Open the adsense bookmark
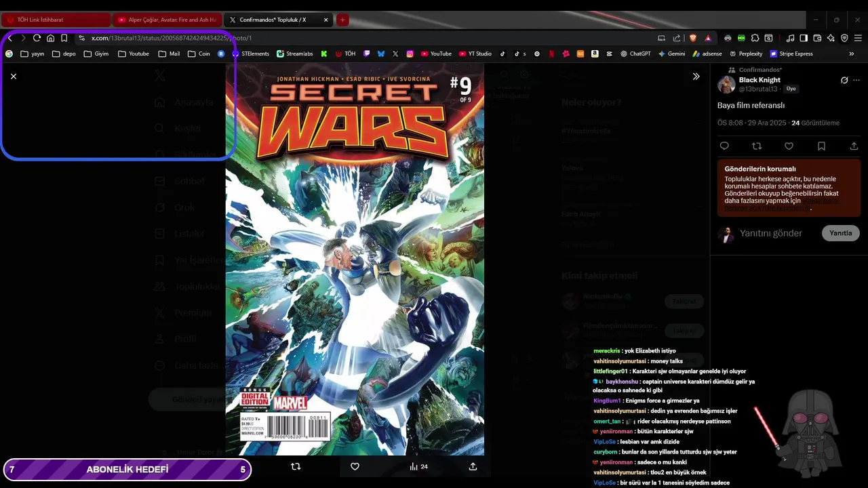Screen dimensions: 868x488 point(707,54)
